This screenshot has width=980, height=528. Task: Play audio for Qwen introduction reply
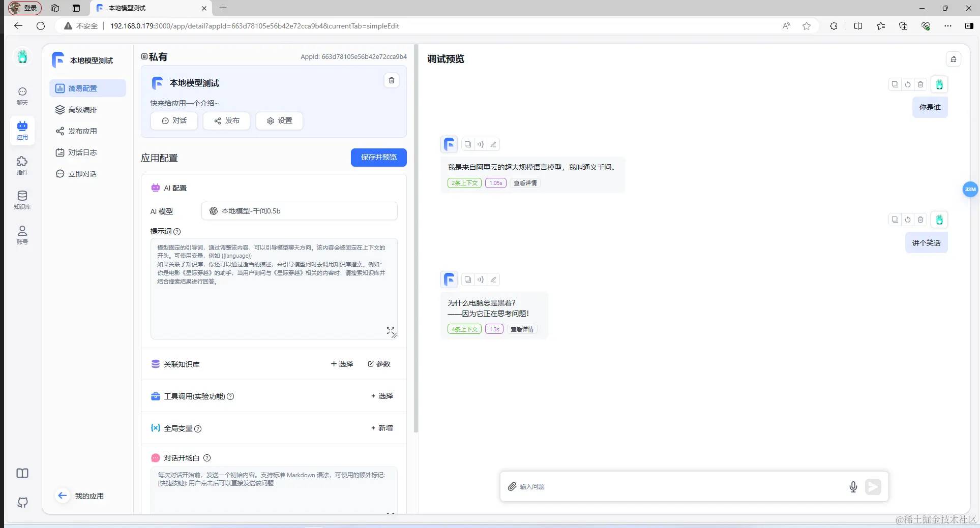click(481, 144)
